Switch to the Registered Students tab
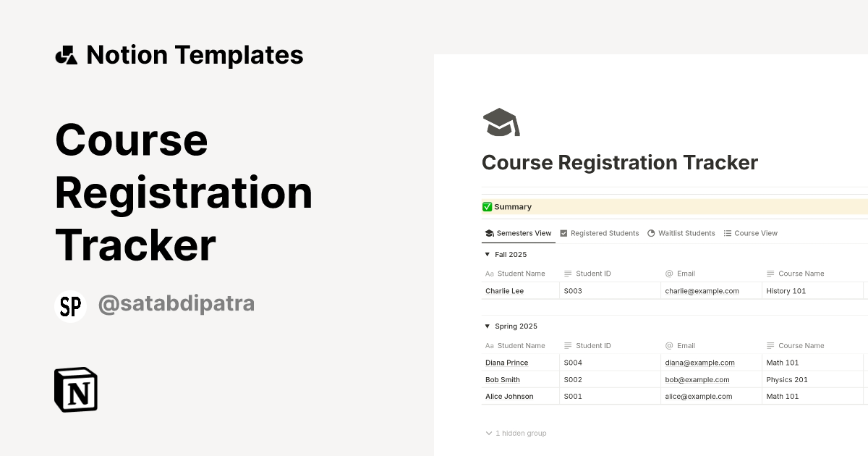The image size is (868, 456). (604, 233)
